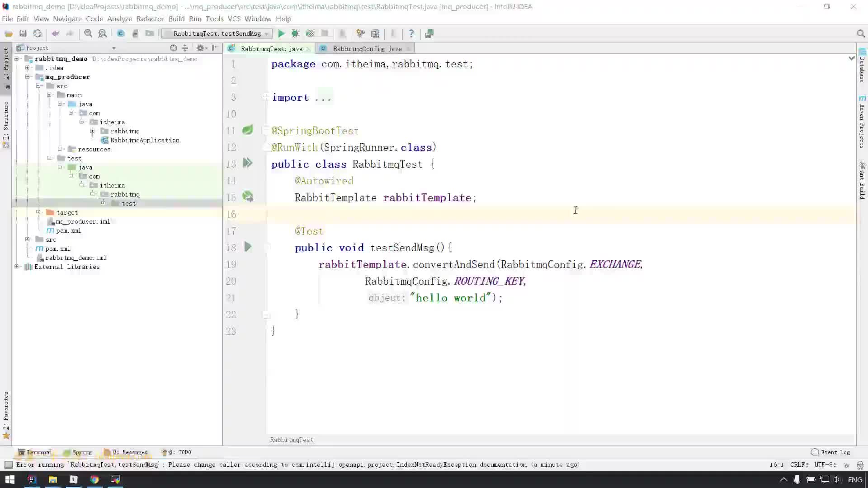Open the Database side panel

coord(862,66)
